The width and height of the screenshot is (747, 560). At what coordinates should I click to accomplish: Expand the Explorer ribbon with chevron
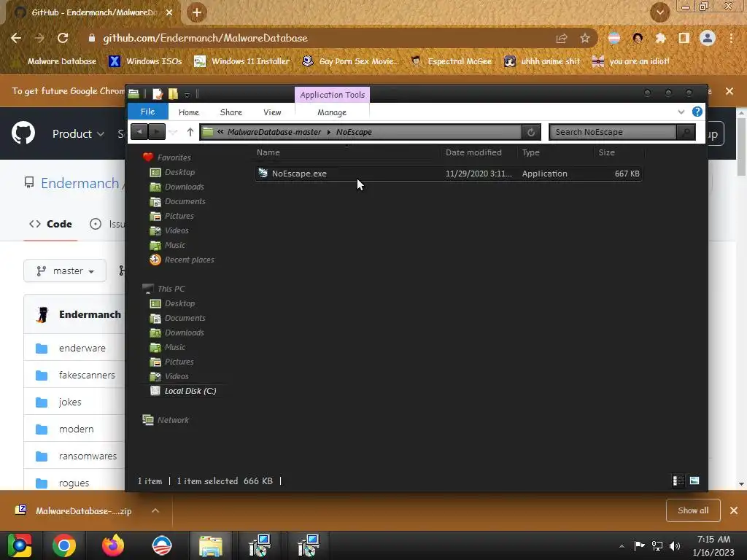(x=681, y=112)
